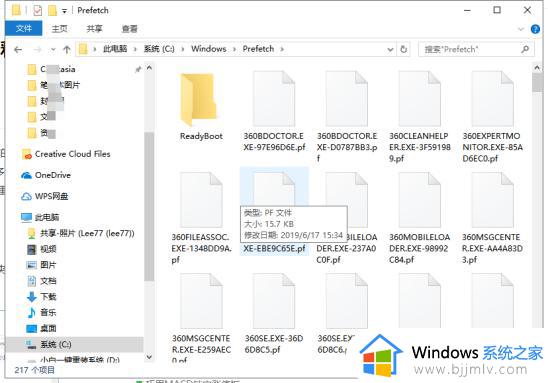
Task: Open the 下载 folder in sidebar
Action: click(42, 297)
